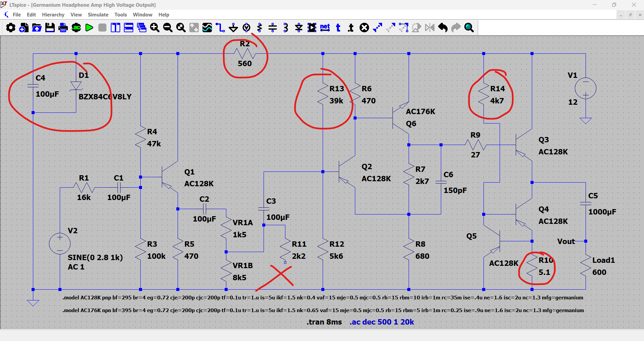
Task: Click the grayed redo arrow
Action: (456, 28)
